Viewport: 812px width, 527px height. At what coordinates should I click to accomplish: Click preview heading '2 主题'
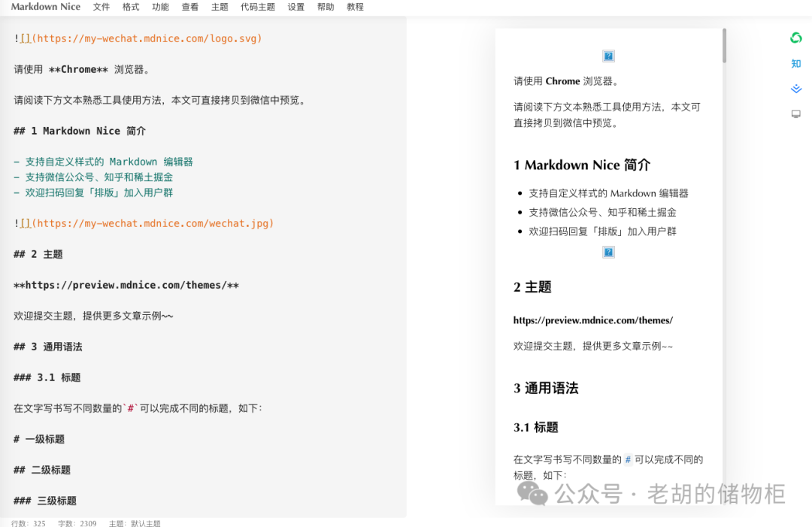(532, 286)
